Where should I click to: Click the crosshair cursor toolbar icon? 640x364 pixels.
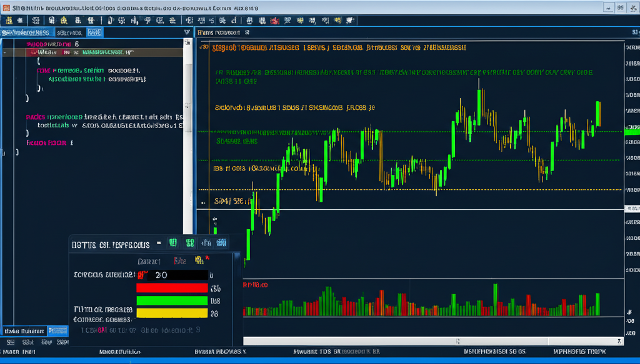122,20
